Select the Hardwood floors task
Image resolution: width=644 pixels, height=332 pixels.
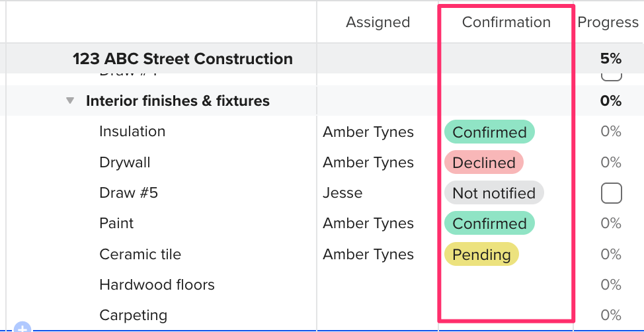[x=157, y=285]
